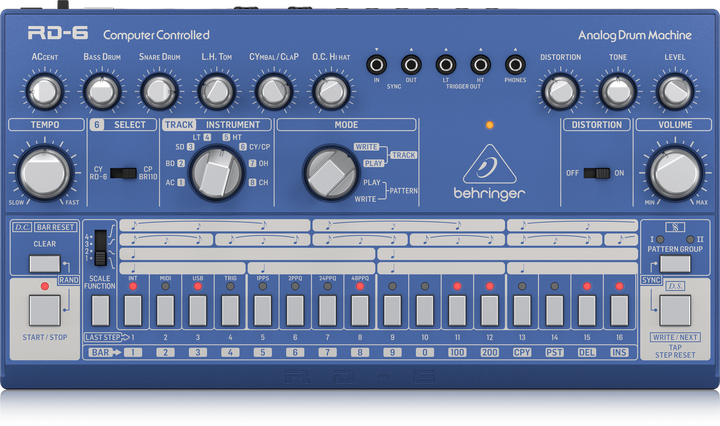Click the Pattern Group button
Image resolution: width=720 pixels, height=426 pixels.
tap(675, 264)
